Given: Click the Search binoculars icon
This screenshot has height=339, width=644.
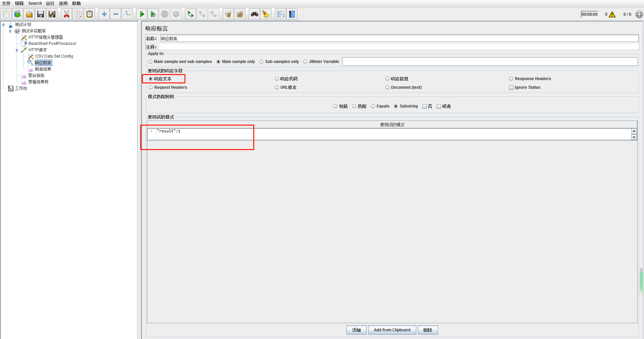Looking at the screenshot, I should click(x=255, y=14).
